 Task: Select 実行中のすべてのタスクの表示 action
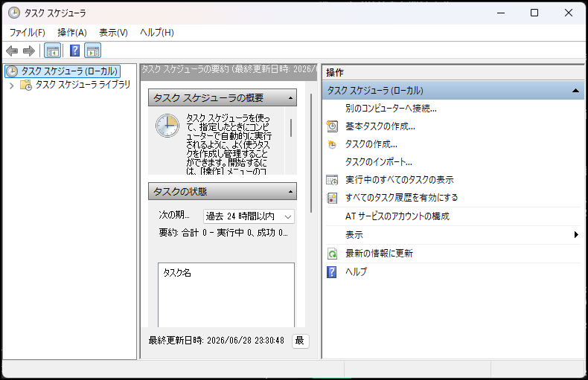[x=400, y=180]
